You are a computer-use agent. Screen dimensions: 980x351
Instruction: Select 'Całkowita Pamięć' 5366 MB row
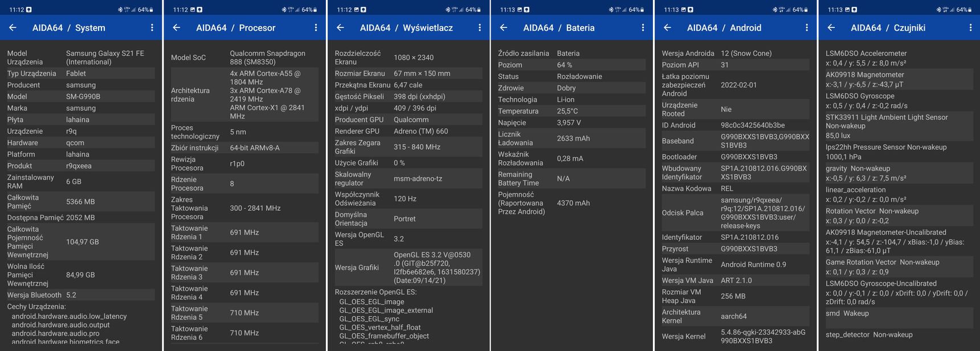(81, 202)
